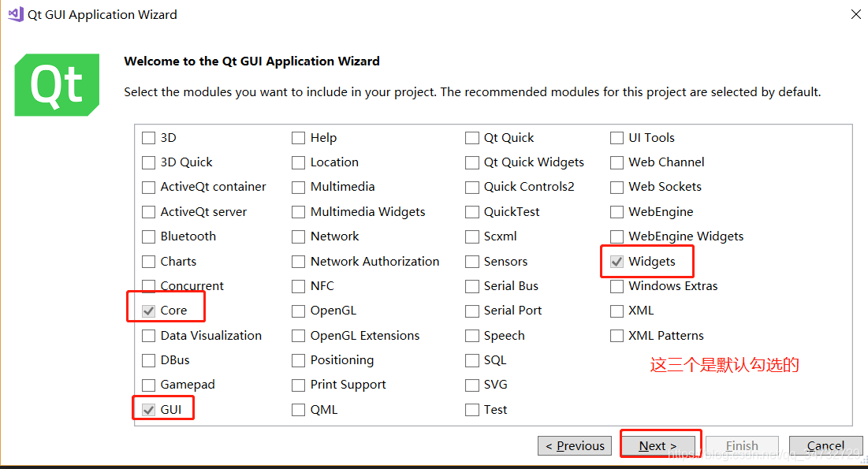Check the Concurrent module
Viewport: 868px width, 469px height.
tap(148, 285)
